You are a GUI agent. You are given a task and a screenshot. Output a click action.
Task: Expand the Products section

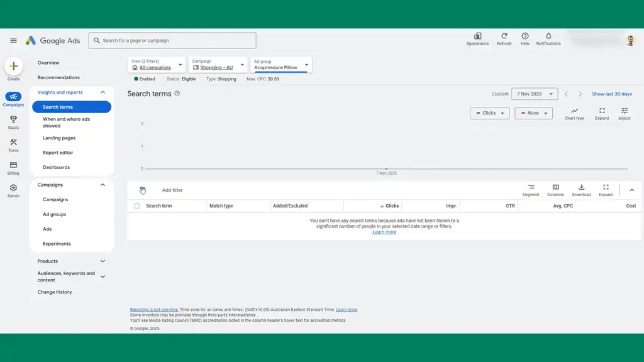click(103, 261)
